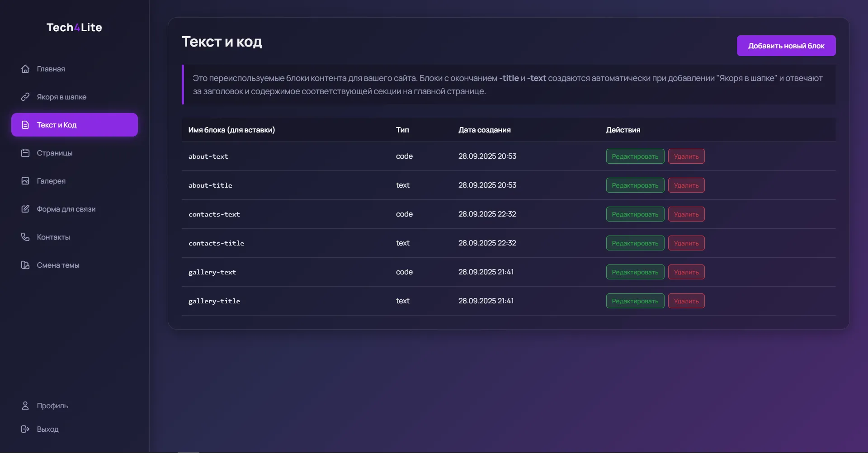Delete the contacts-title block
Image resolution: width=868 pixels, height=453 pixels.
(686, 243)
